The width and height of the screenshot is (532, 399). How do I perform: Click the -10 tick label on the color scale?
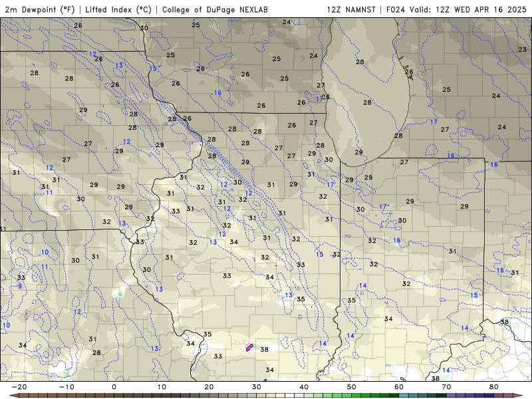click(66, 387)
